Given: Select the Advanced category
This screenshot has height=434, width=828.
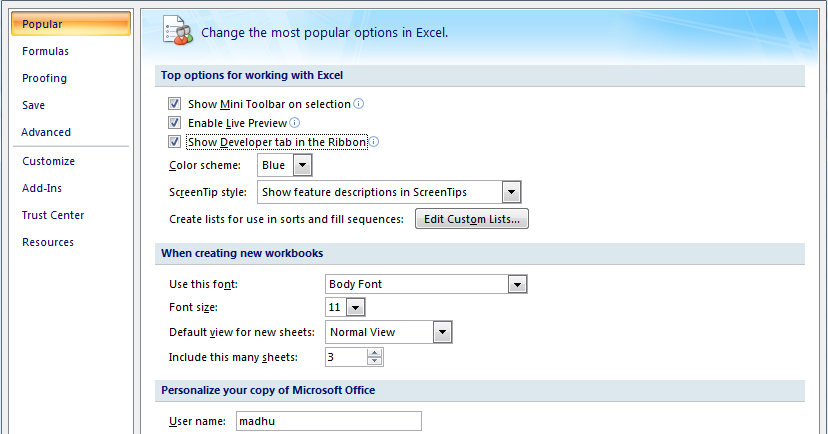Looking at the screenshot, I should pyautogui.click(x=46, y=132).
